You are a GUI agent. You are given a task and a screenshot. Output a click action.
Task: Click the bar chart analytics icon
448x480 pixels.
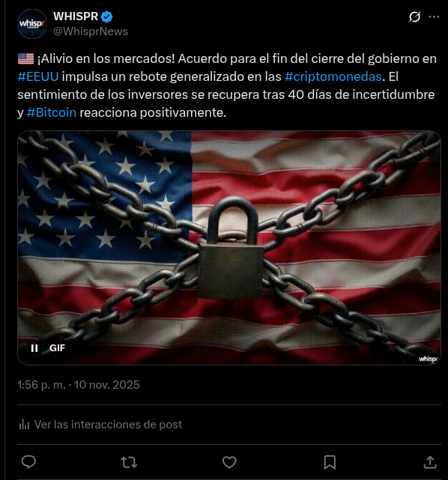click(24, 425)
